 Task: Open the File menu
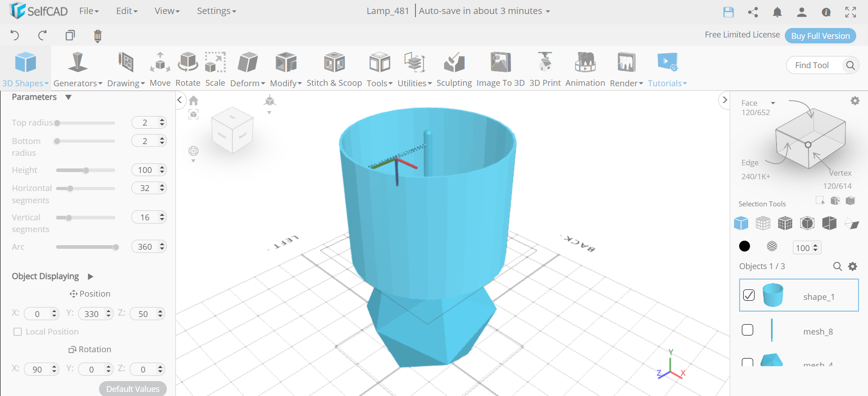[89, 11]
